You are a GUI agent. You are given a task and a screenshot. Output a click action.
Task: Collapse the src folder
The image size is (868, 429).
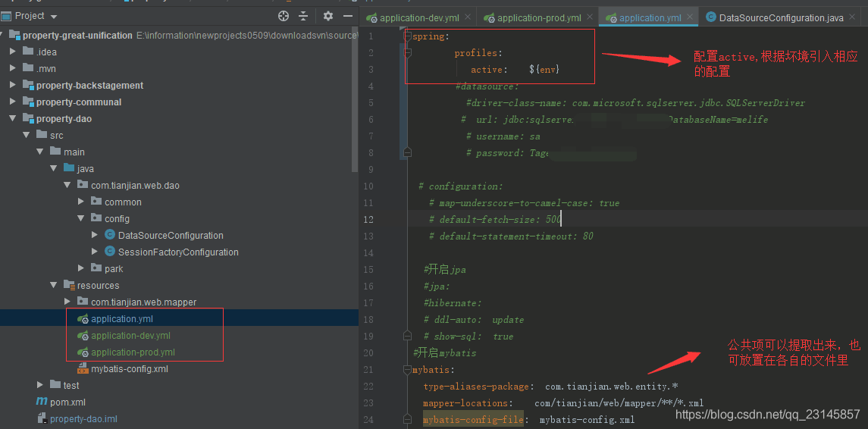coord(26,135)
